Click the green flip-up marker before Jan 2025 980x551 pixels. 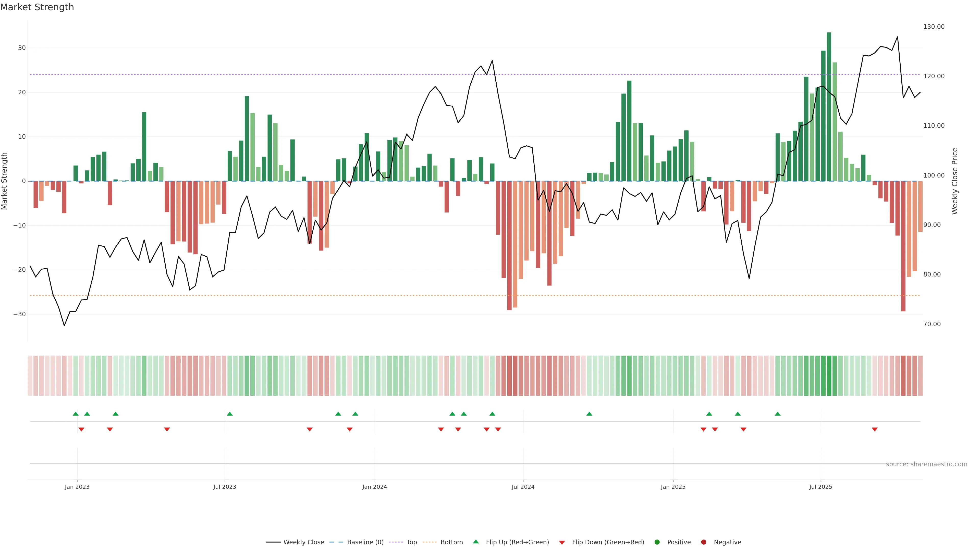[589, 414]
